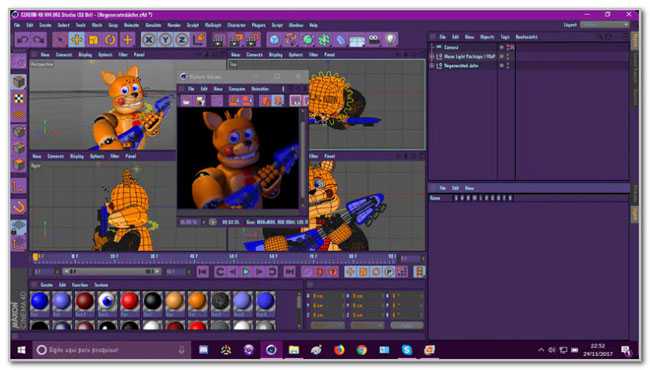Open Chrome from the Windows taskbar
This screenshot has width=650, height=370.
(361, 350)
